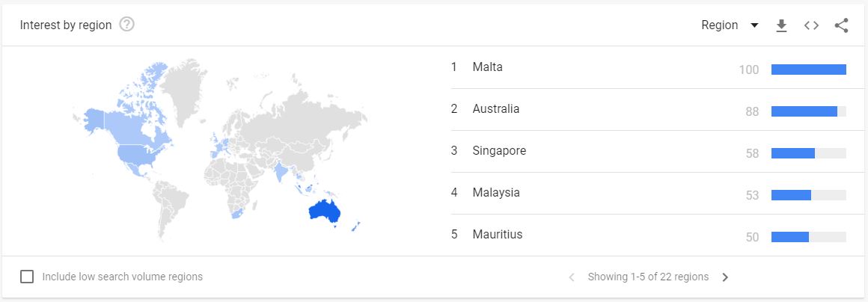Click the Interest by region title

coord(66,25)
